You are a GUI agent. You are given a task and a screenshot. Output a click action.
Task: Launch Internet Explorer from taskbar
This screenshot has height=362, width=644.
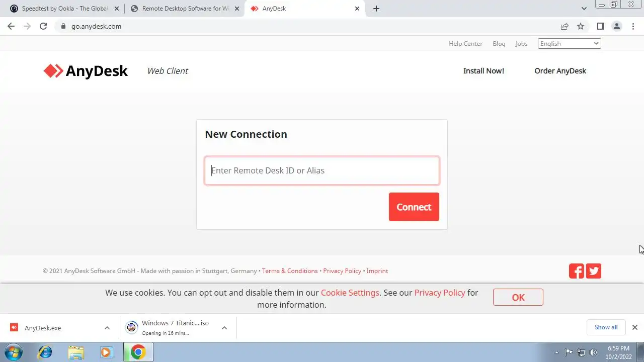point(45,352)
